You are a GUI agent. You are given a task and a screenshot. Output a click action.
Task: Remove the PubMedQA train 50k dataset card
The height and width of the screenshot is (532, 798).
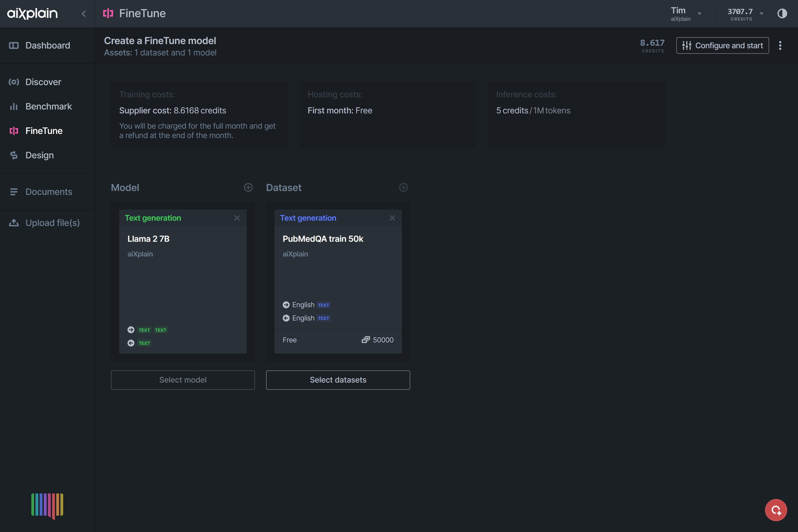[392, 218]
